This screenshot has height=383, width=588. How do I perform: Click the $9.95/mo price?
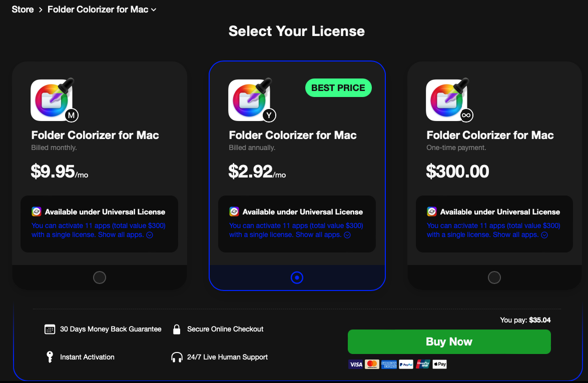pos(60,171)
